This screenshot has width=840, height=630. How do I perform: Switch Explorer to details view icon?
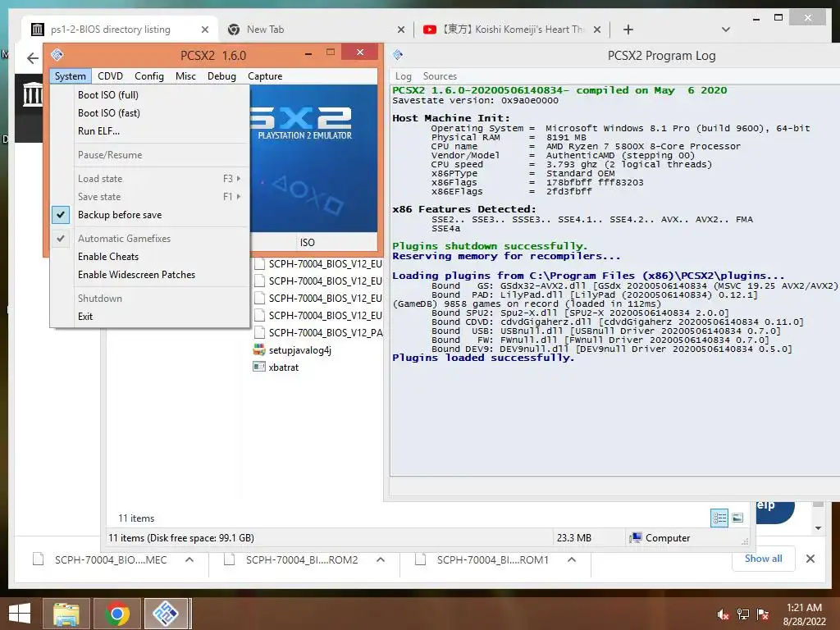(x=719, y=518)
